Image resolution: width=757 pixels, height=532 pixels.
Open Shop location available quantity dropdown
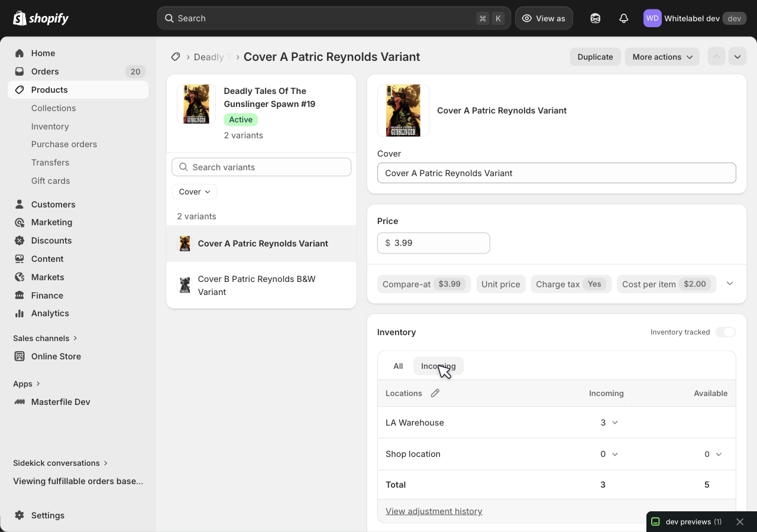click(x=713, y=454)
